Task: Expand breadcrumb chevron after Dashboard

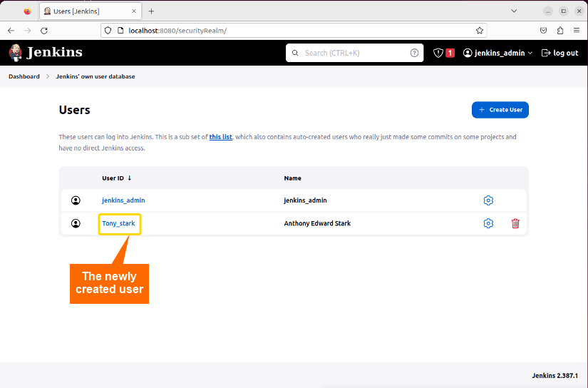Action: (48, 76)
